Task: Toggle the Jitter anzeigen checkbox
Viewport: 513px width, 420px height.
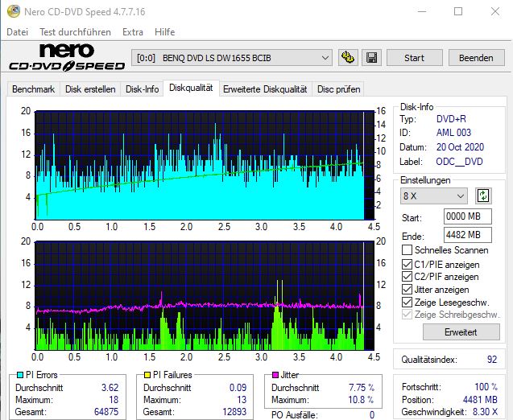Action: pyautogui.click(x=407, y=290)
